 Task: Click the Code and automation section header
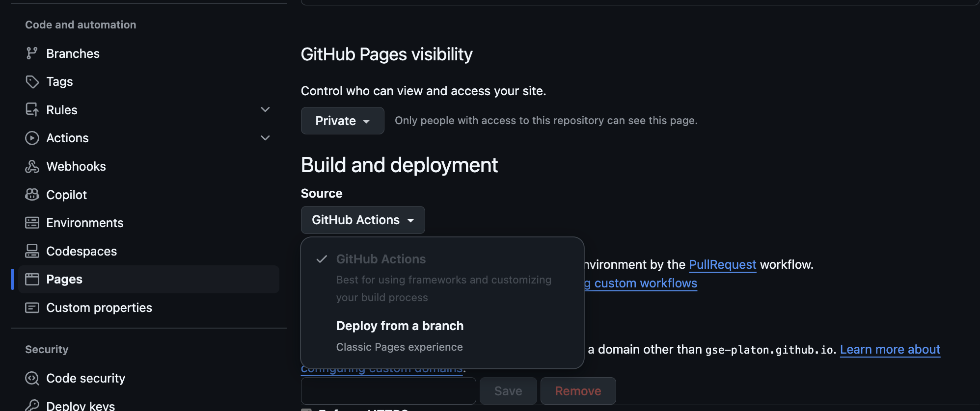[x=81, y=25]
